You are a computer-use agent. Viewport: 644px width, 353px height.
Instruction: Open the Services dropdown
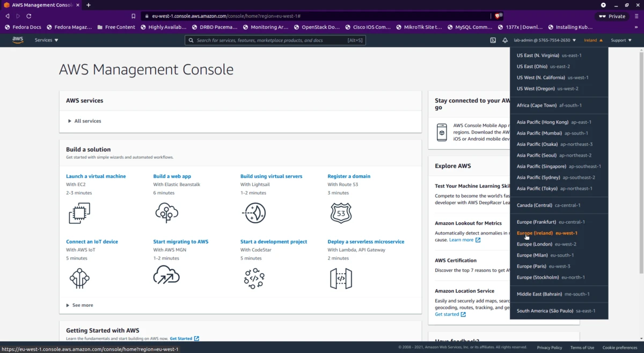46,40
